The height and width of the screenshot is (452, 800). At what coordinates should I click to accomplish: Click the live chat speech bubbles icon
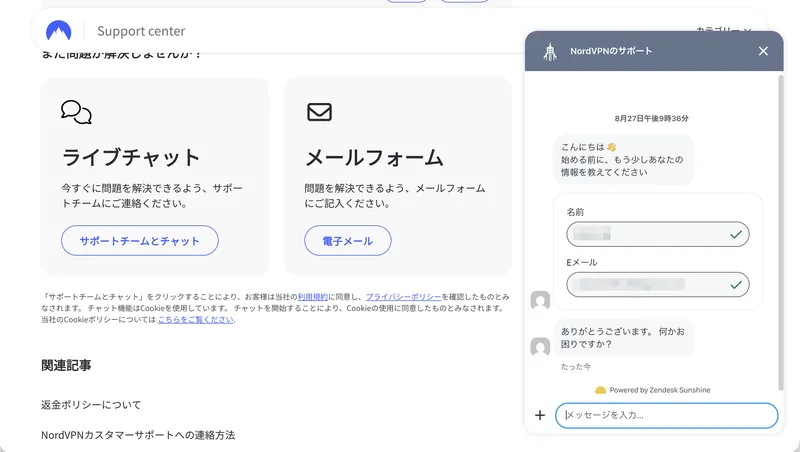click(76, 112)
